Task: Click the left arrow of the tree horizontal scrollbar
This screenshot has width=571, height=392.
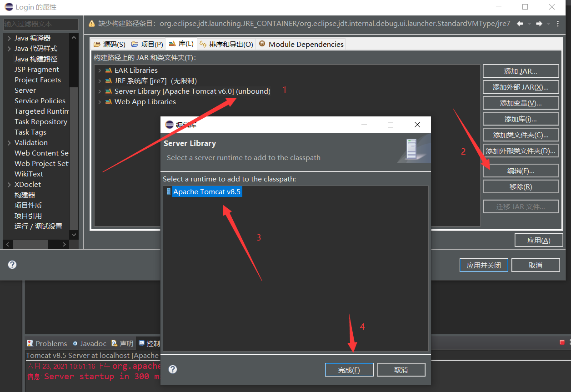Action: point(8,245)
